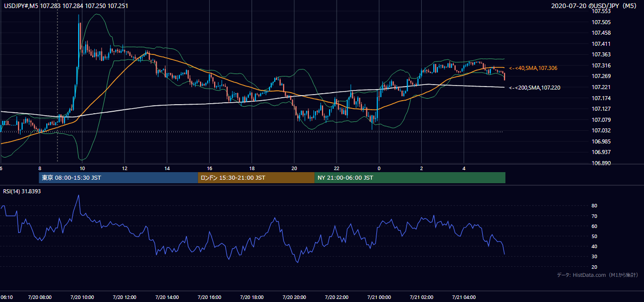The width and height of the screenshot is (644, 302).
Task: Click the date label 7/20 08:00
Action: click(x=39, y=297)
